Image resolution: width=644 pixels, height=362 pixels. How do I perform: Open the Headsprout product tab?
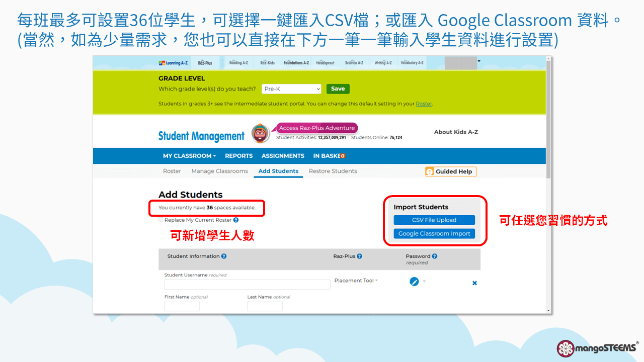tap(326, 63)
